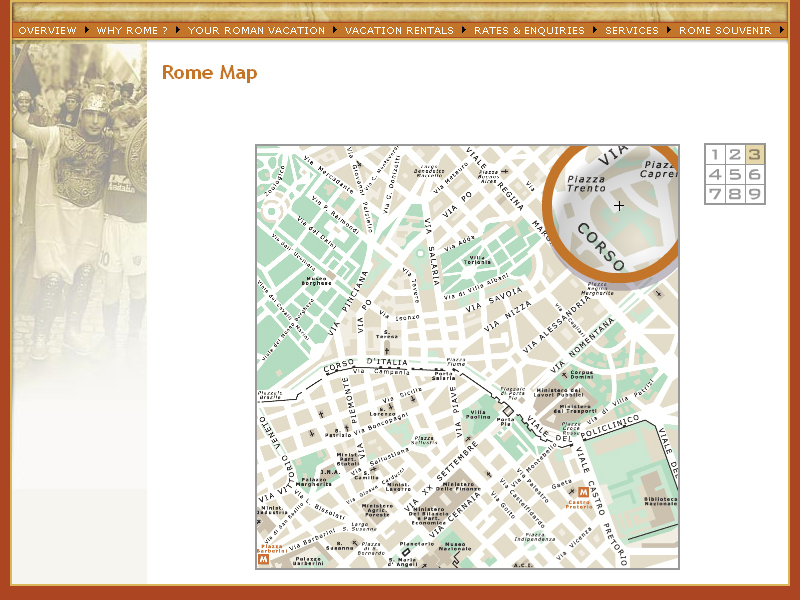Screen dimensions: 800x600
Task: Open Your Roman Vacation menu item
Action: click(x=256, y=30)
